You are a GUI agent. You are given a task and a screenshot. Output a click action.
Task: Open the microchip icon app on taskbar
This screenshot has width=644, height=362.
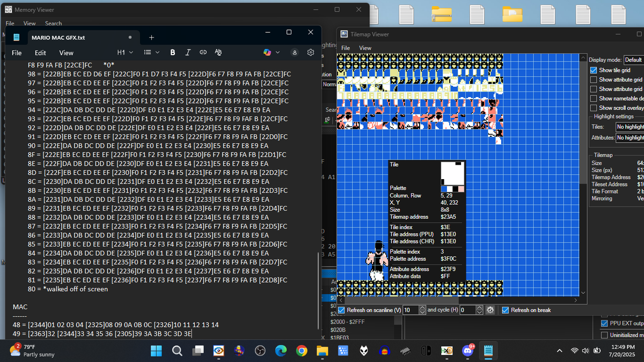[405, 351]
